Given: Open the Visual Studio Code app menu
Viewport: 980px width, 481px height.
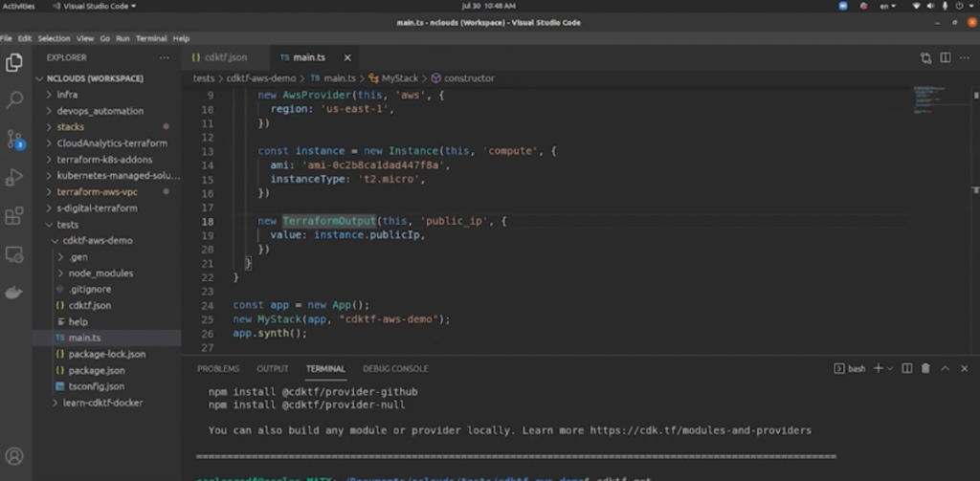Looking at the screenshot, I should point(95,7).
